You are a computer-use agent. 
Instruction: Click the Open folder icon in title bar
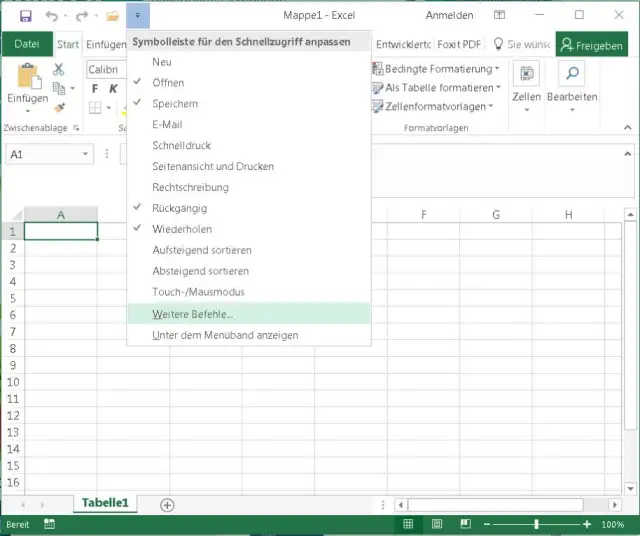pyautogui.click(x=112, y=16)
